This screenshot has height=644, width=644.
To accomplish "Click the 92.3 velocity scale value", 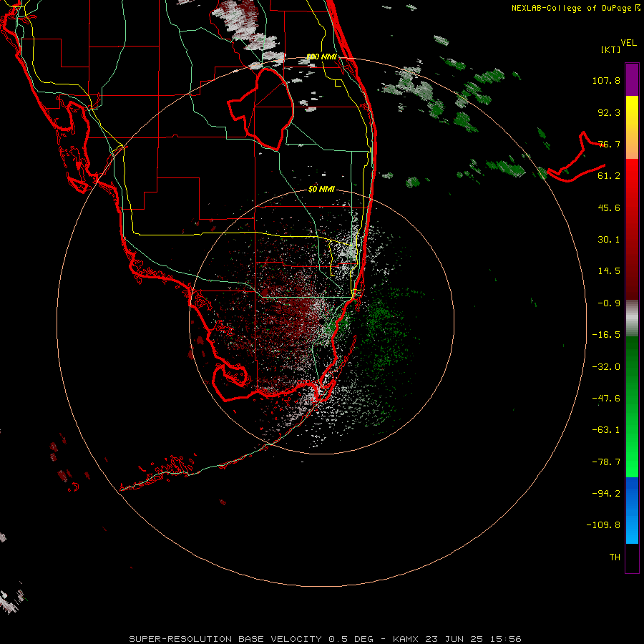I will point(609,112).
